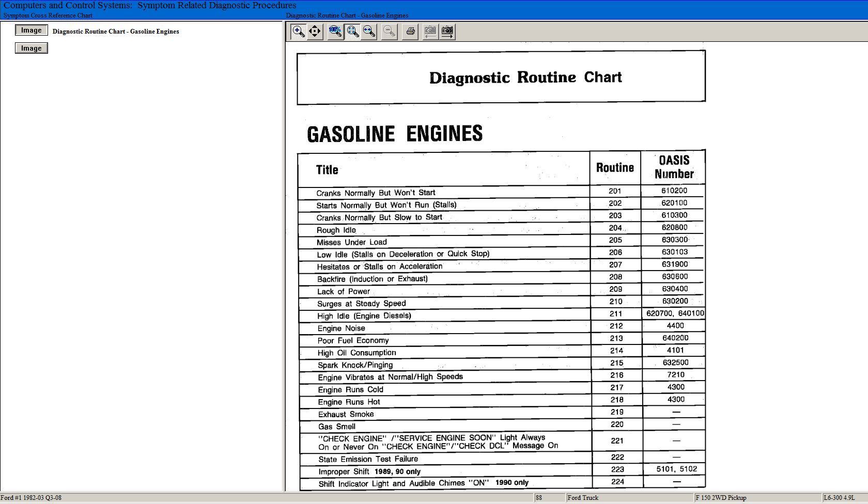Print the diagnostic chart image

pos(410,31)
